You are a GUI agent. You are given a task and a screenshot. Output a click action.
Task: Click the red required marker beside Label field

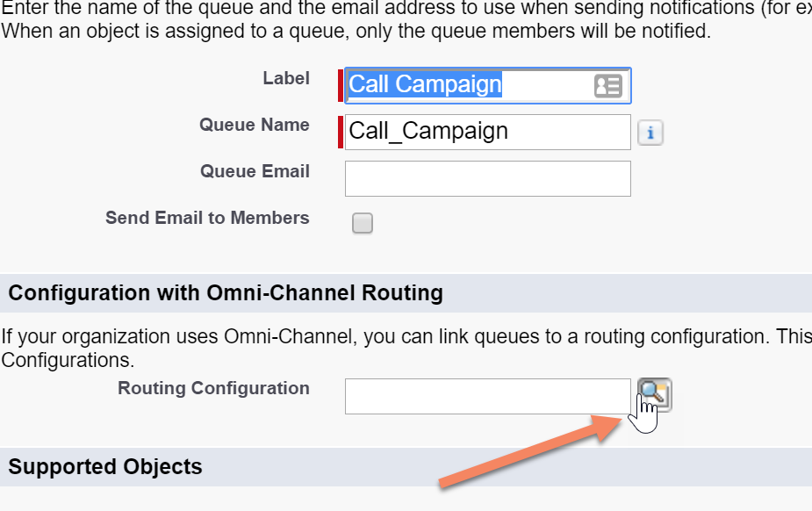coord(341,85)
